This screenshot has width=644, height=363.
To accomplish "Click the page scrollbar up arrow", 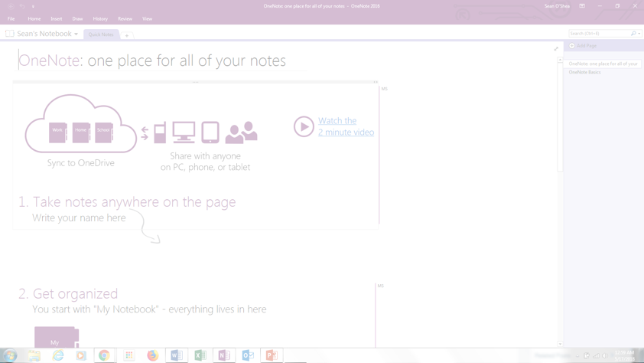I will click(560, 60).
